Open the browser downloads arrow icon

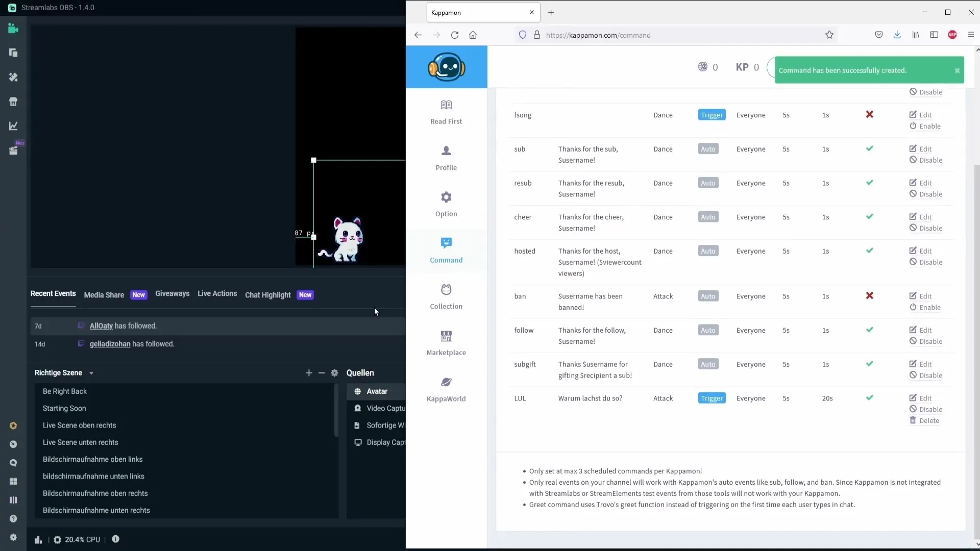pos(897,35)
